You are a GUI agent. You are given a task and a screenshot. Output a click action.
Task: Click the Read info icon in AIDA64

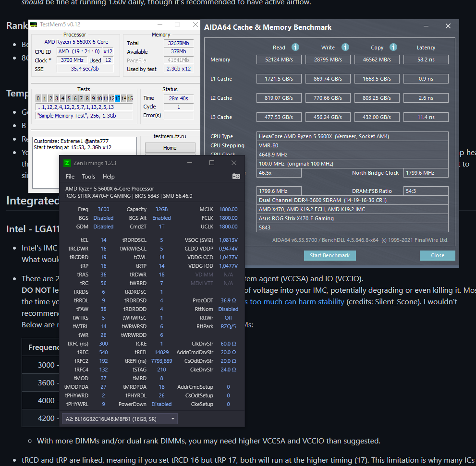(295, 47)
